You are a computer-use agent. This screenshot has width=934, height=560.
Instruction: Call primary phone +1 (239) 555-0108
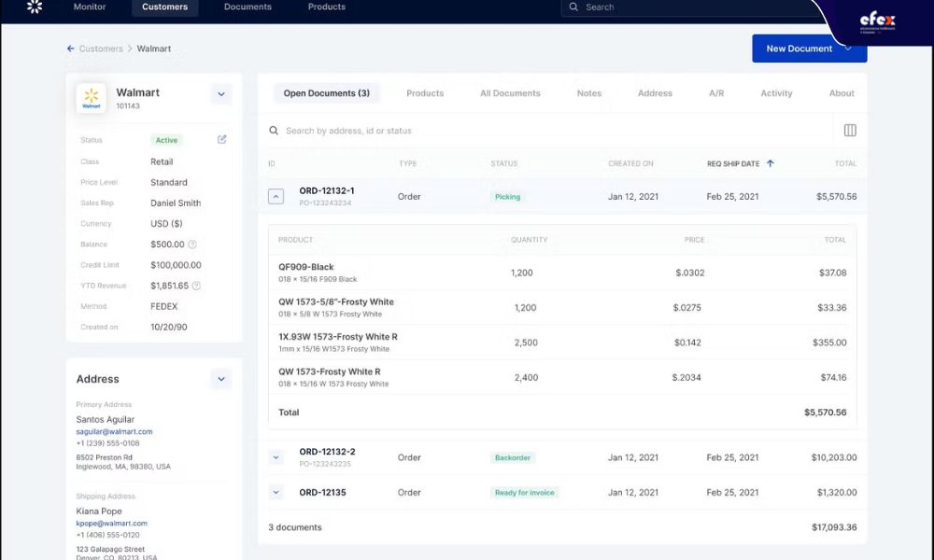tap(107, 443)
